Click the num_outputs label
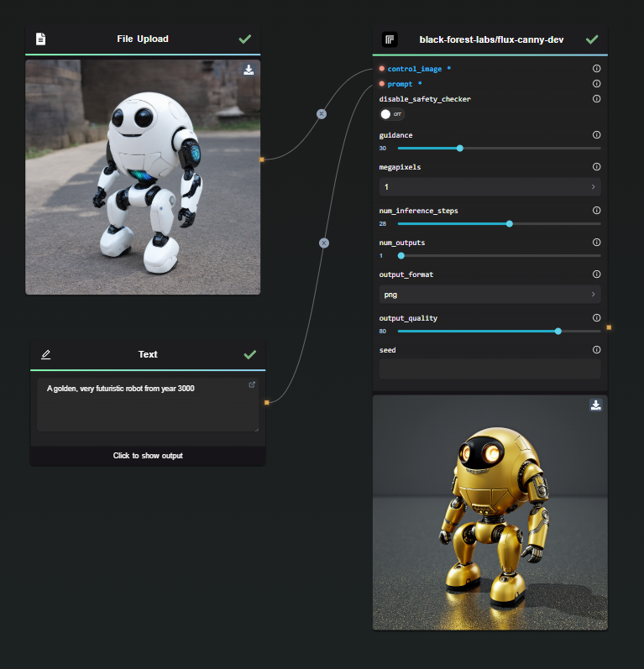This screenshot has height=669, width=644. point(402,243)
